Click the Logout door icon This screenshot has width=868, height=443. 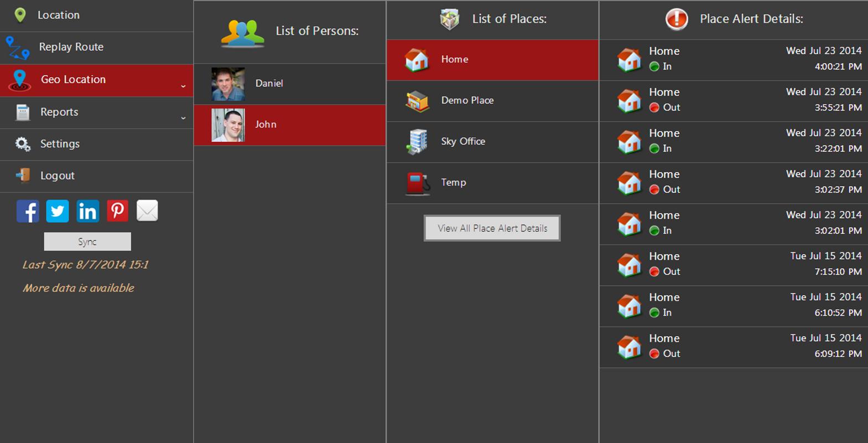[x=23, y=176]
